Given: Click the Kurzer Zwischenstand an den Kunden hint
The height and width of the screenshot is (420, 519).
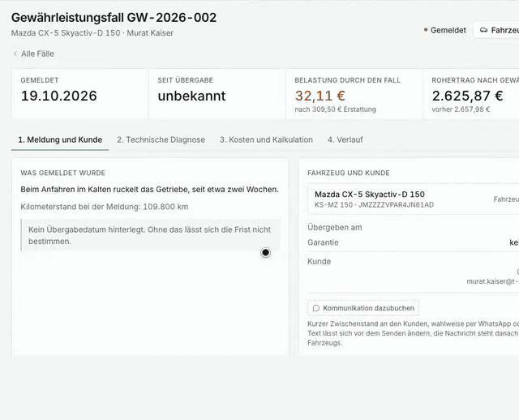Looking at the screenshot, I should pyautogui.click(x=413, y=333).
